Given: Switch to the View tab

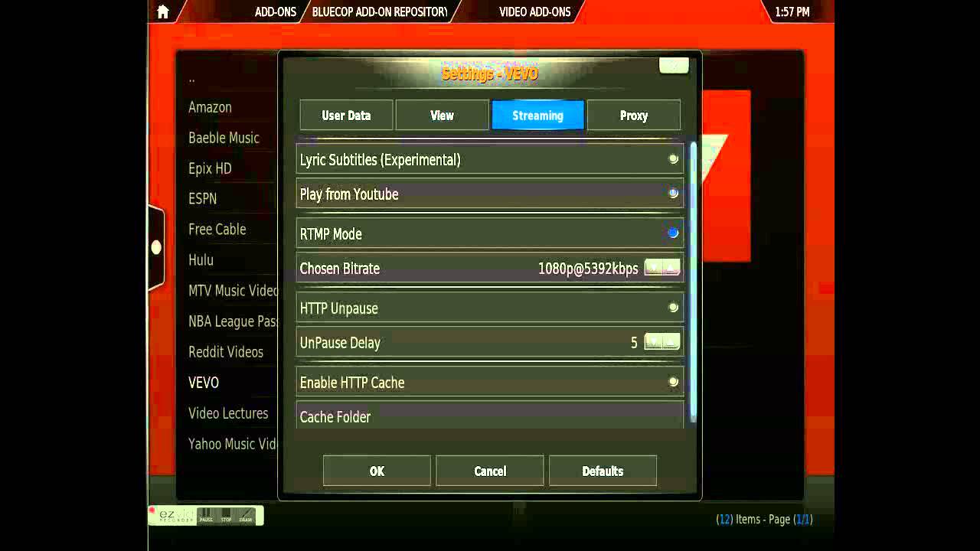Looking at the screenshot, I should (442, 116).
